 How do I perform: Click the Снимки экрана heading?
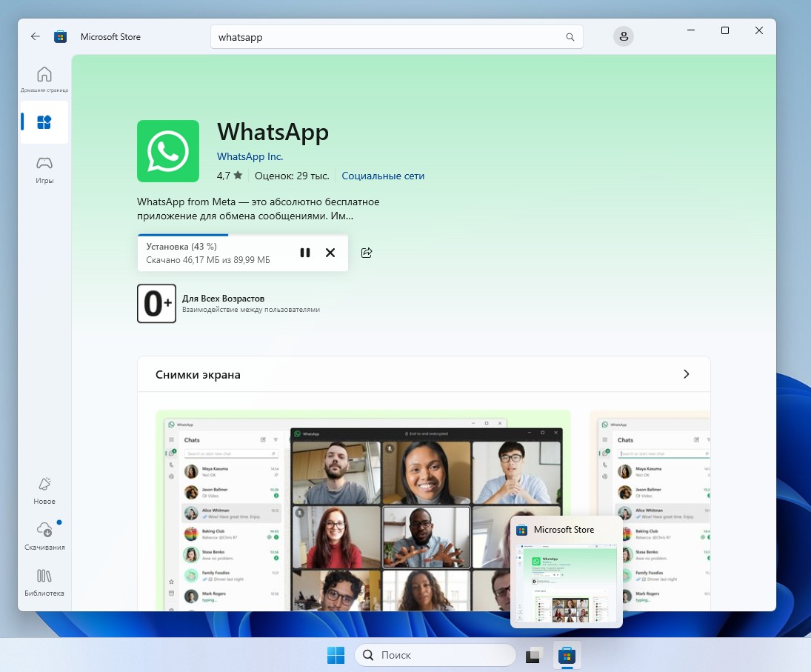tap(198, 375)
